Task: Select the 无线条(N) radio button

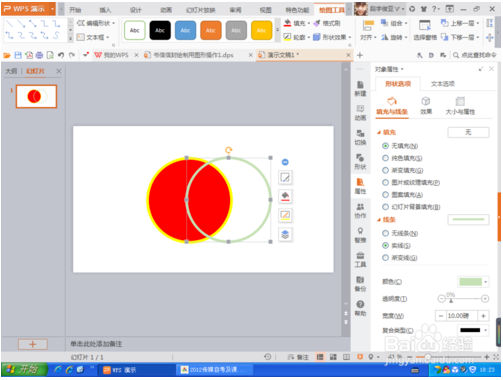Action: click(385, 233)
